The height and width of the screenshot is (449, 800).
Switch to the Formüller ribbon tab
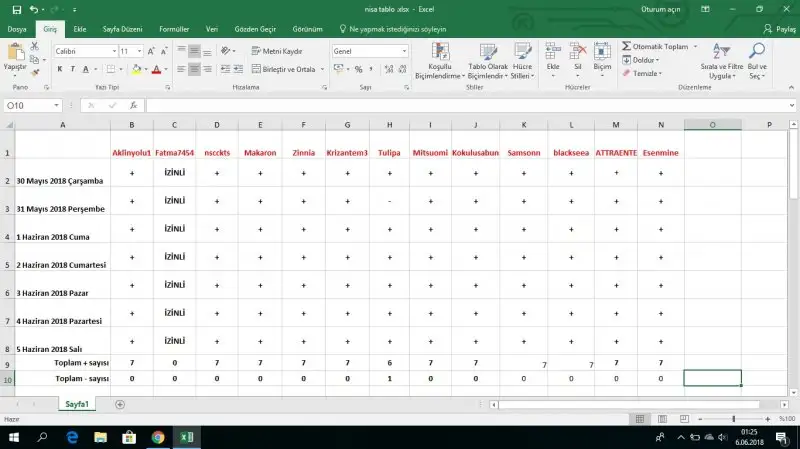point(174,29)
